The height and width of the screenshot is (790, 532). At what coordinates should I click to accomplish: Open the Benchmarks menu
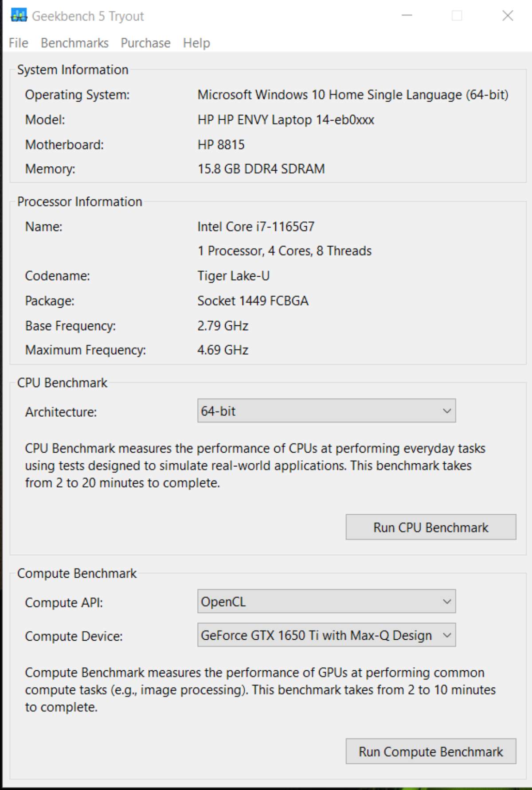tap(74, 43)
